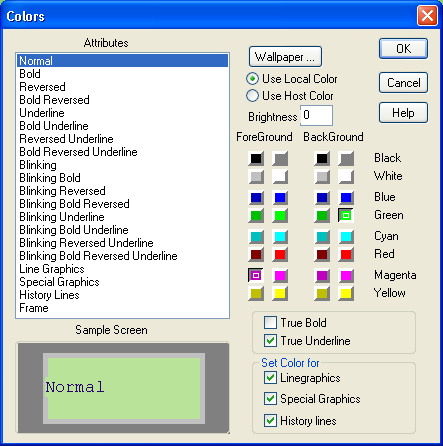Click the Brightness input field
The height and width of the screenshot is (446, 443).
click(x=316, y=115)
